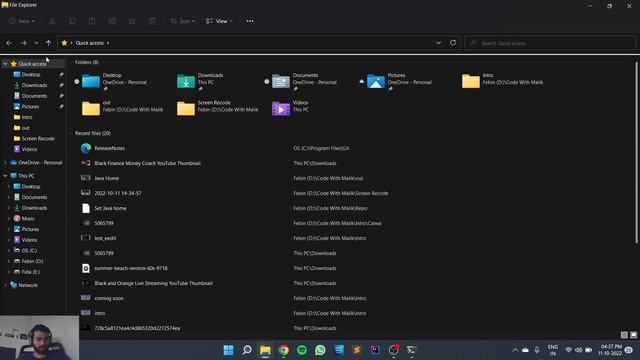640x360 pixels.
Task: Refresh the Quick access view
Action: coord(453,43)
